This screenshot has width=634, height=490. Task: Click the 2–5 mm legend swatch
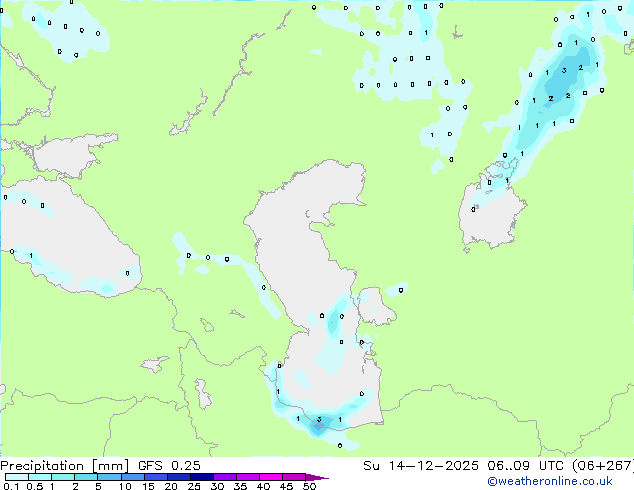pyautogui.click(x=86, y=477)
